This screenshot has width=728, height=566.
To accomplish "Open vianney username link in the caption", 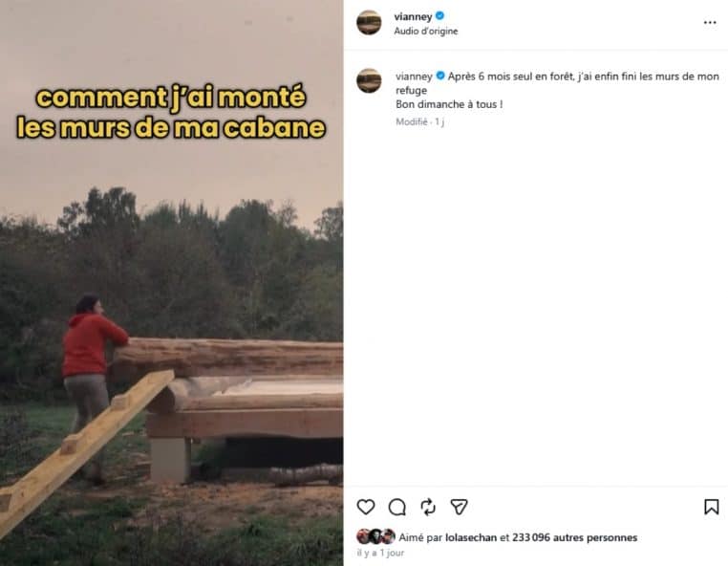I will [x=414, y=76].
